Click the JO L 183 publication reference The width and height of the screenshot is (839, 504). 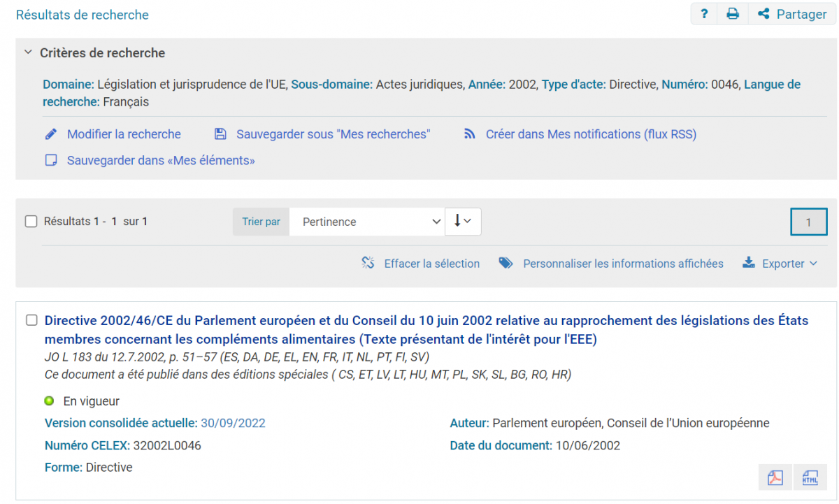tap(237, 357)
